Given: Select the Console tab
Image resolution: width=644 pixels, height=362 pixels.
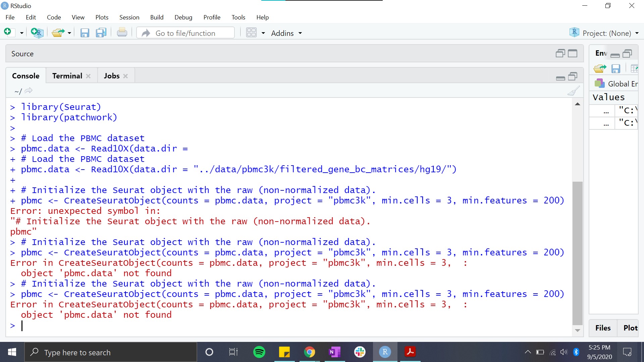Looking at the screenshot, I should [26, 76].
